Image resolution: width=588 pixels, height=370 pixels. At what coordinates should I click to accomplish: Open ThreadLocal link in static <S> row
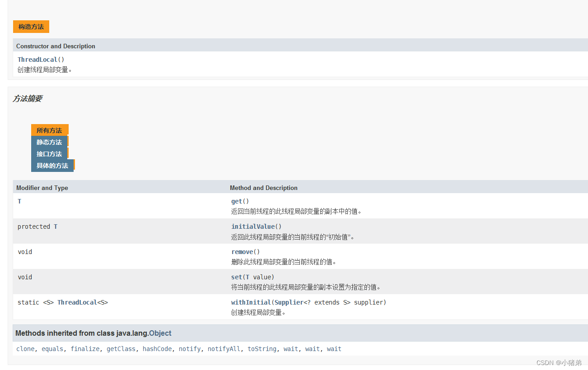click(x=77, y=302)
